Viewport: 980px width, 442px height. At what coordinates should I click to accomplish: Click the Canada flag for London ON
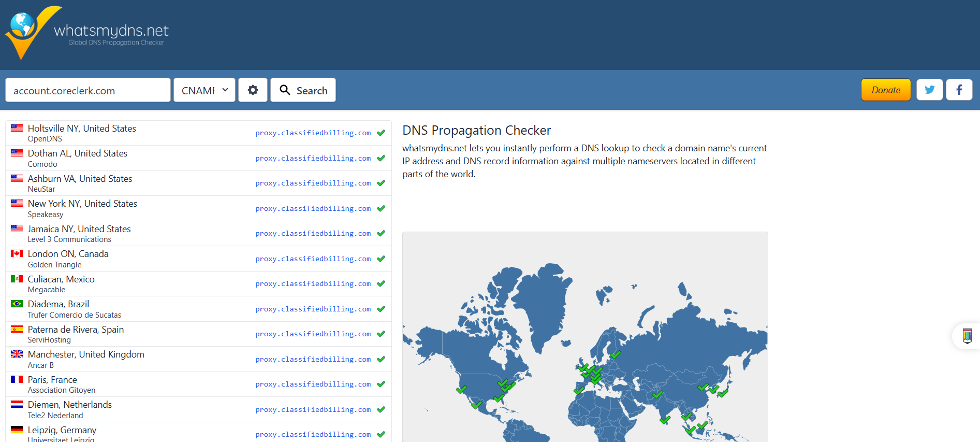pyautogui.click(x=17, y=253)
